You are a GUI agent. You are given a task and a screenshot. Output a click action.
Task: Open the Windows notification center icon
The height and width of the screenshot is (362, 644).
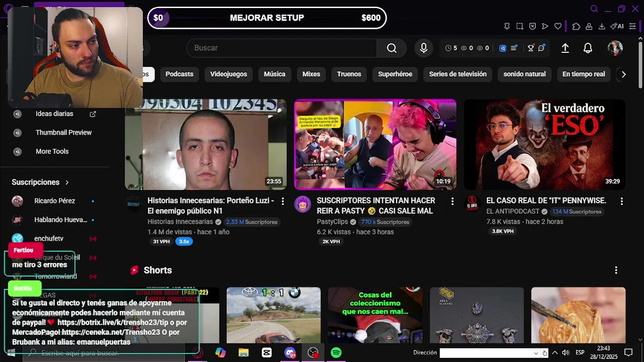coord(628,352)
